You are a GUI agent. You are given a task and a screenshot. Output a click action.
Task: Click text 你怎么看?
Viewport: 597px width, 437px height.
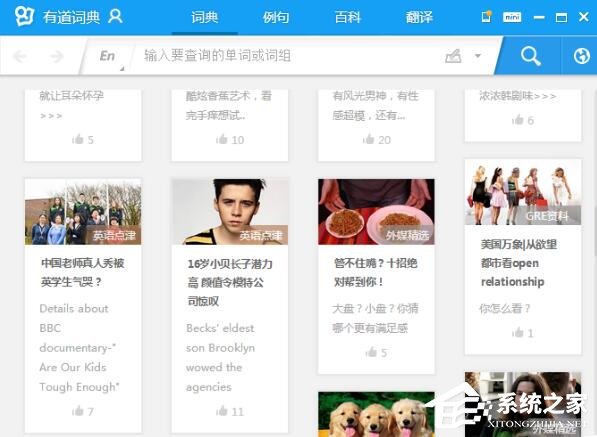[505, 308]
